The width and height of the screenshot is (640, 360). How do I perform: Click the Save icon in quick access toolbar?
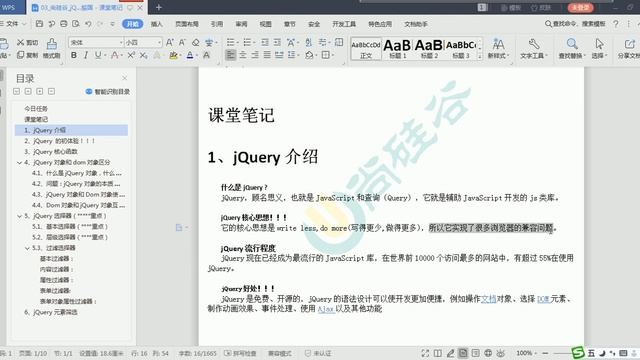39,24
